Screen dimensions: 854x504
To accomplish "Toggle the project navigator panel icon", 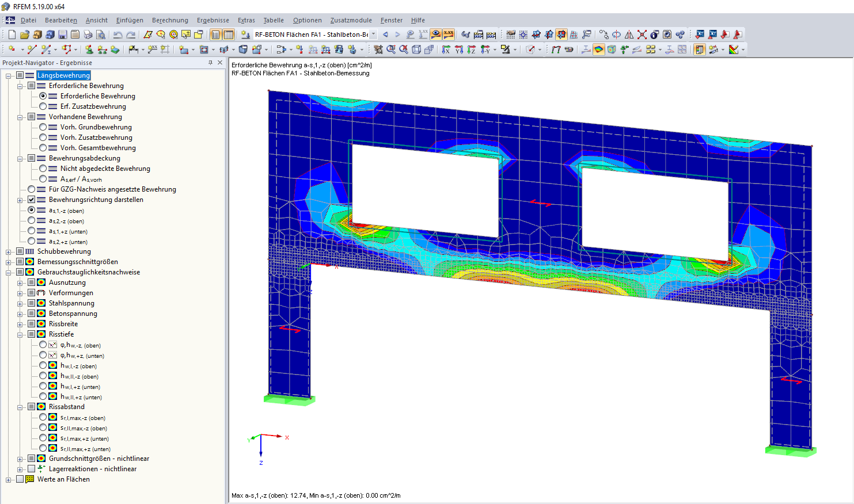I will (216, 35).
